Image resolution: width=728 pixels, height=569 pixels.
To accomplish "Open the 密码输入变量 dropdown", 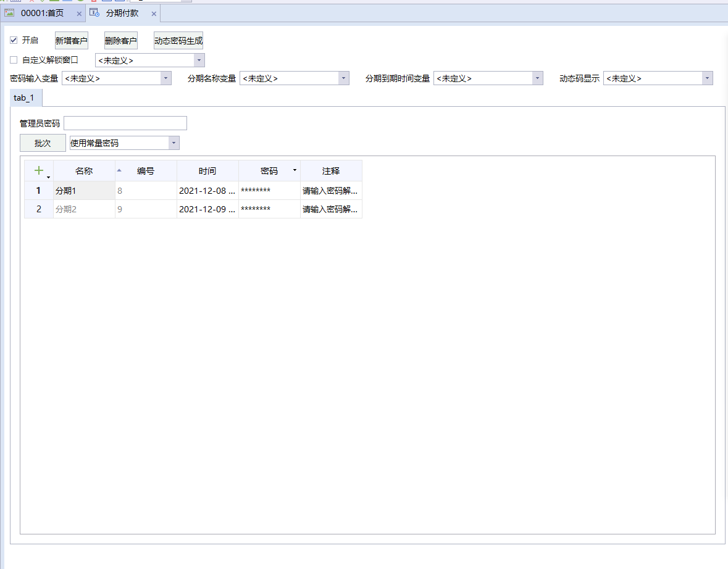I will [165, 78].
